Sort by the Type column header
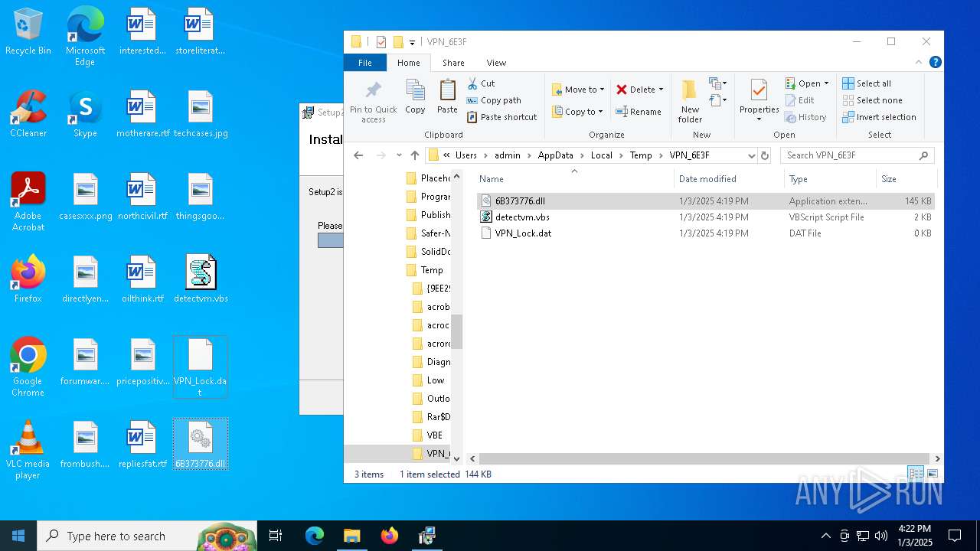Screen dimensions: 980x551 coord(830,179)
